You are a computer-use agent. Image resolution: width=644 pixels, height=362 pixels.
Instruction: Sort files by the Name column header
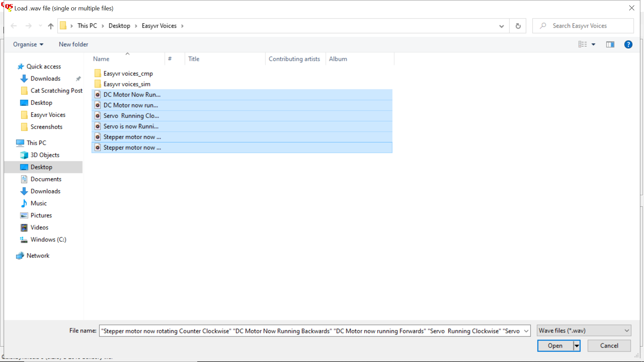pyautogui.click(x=101, y=59)
